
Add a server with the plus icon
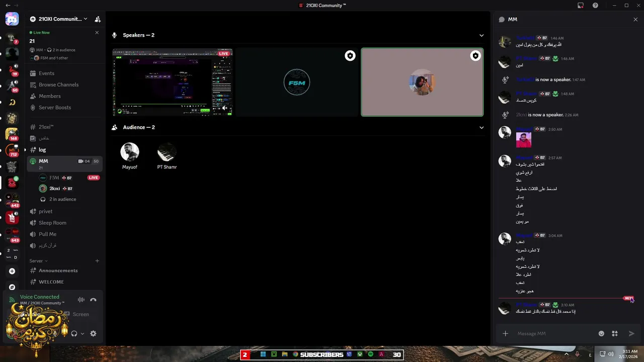12,271
